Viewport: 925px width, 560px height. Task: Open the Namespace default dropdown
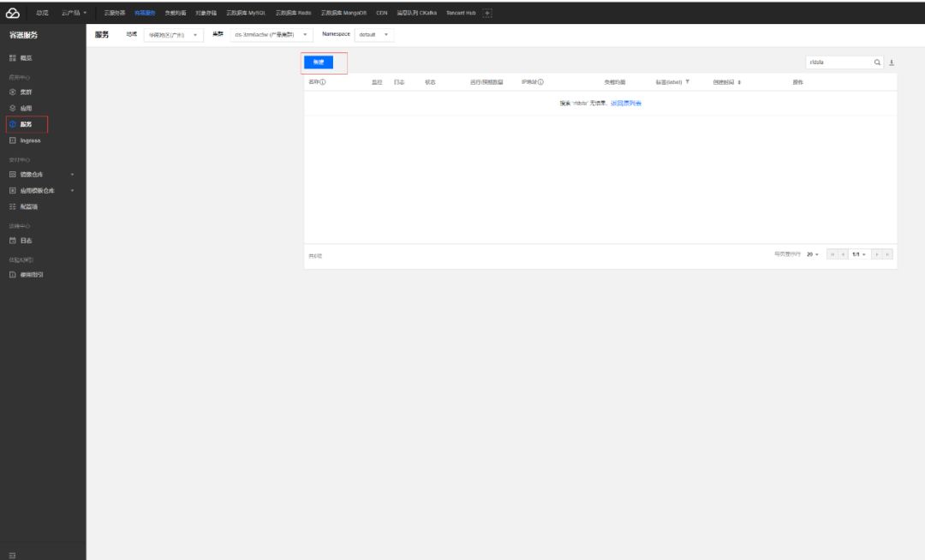point(374,35)
